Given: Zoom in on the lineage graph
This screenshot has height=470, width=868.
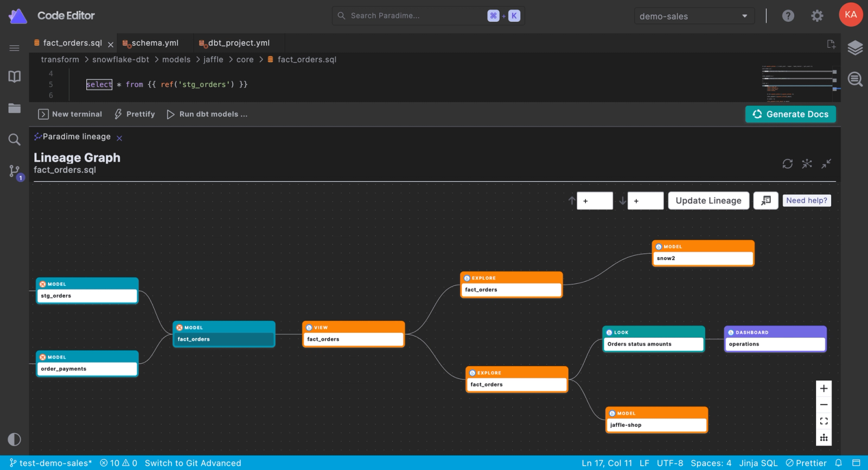Looking at the screenshot, I should [824, 389].
